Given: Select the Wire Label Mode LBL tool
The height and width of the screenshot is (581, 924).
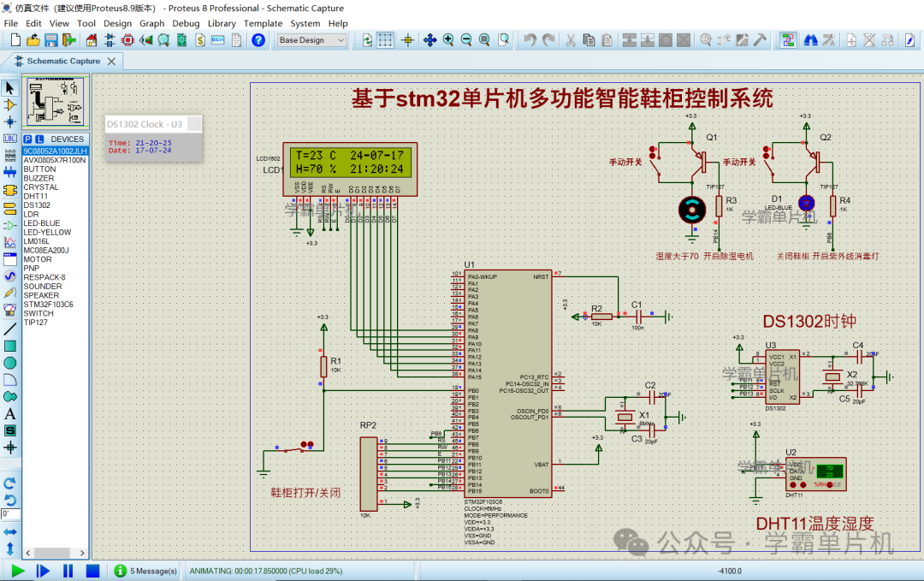Looking at the screenshot, I should tap(10, 139).
